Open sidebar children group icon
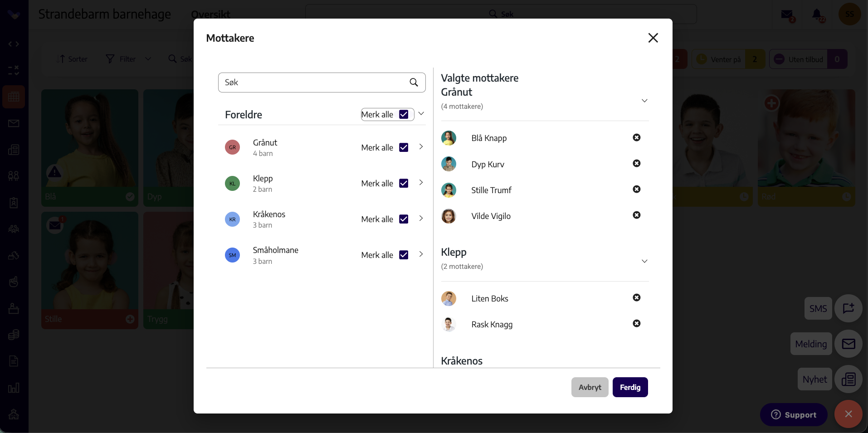This screenshot has height=433, width=868. coord(14,176)
